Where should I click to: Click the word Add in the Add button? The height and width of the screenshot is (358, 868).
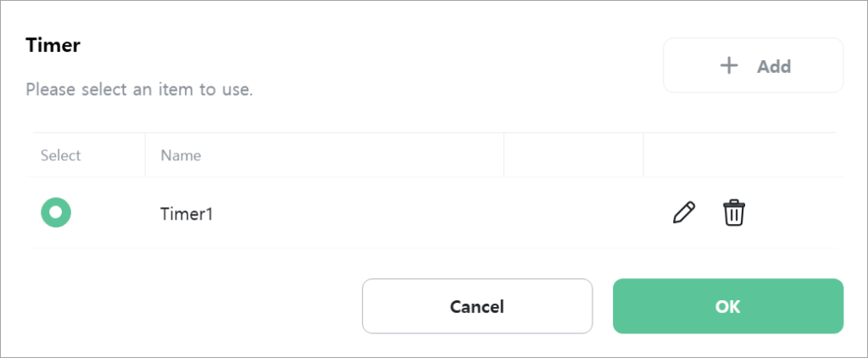pyautogui.click(x=774, y=66)
